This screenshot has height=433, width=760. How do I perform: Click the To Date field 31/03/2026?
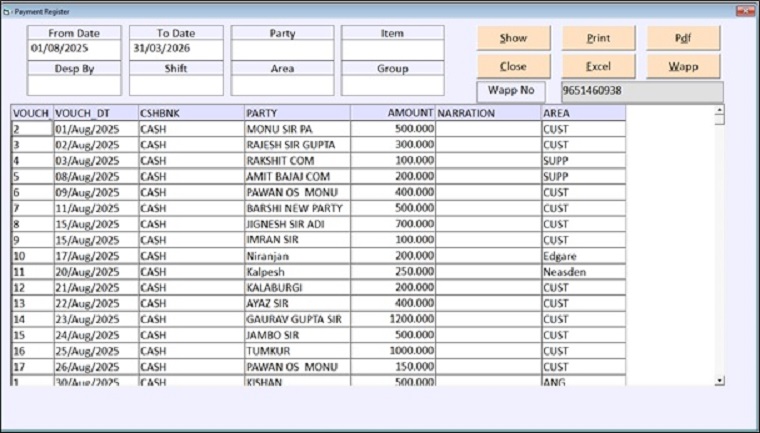176,49
